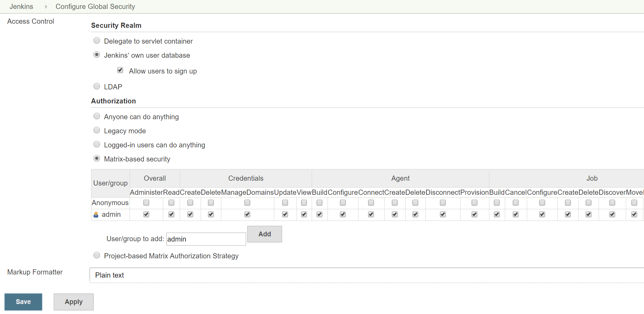Uncheck admin Job Configure checkbox
Viewport: 644px width, 314px height.
[x=542, y=214]
